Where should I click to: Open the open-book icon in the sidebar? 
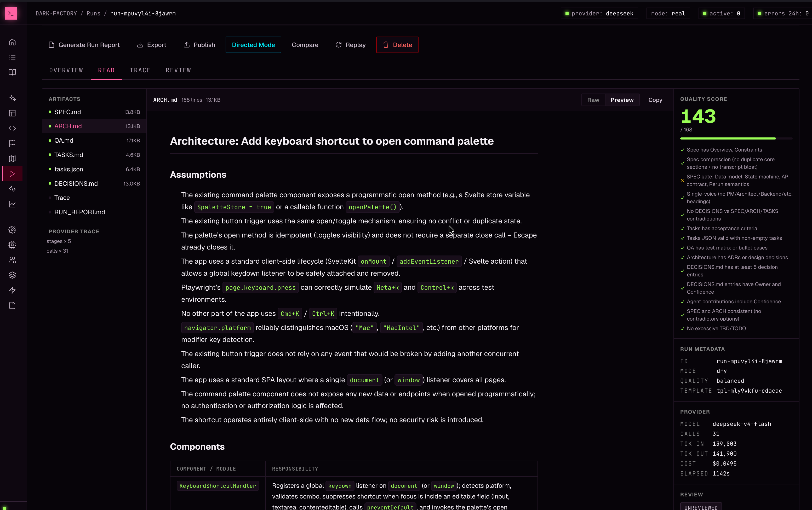tap(12, 72)
